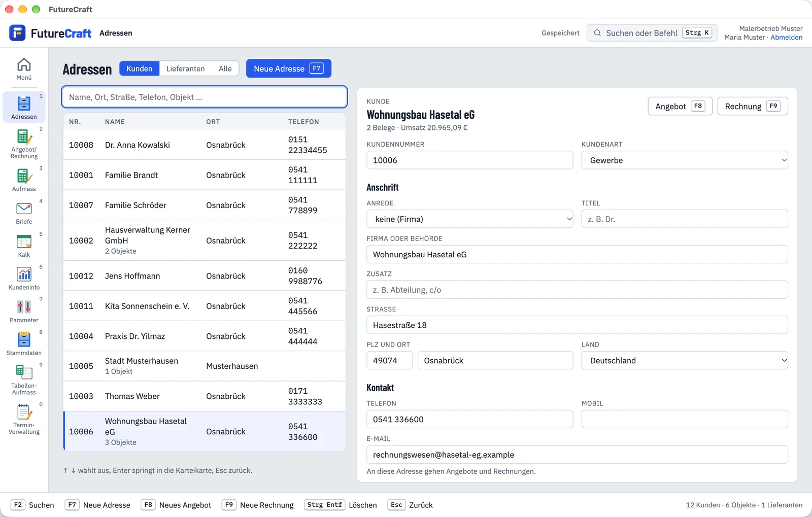
Task: Open the Anrede dropdown
Action: (470, 219)
